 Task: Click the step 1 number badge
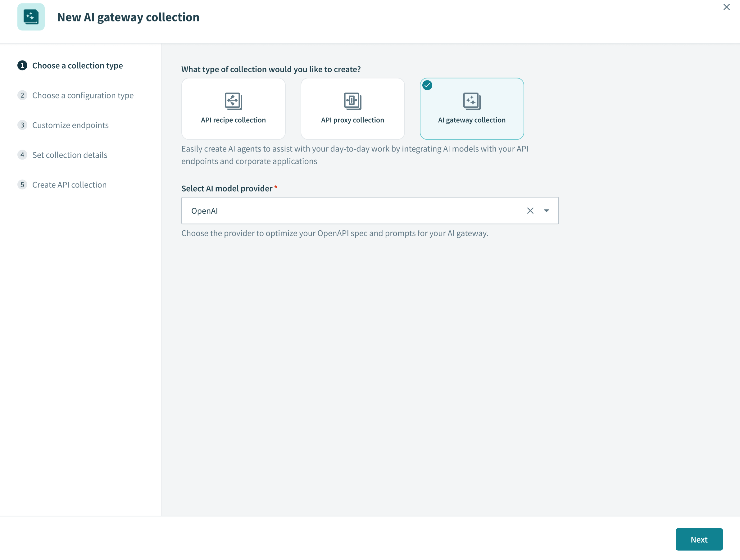(22, 65)
